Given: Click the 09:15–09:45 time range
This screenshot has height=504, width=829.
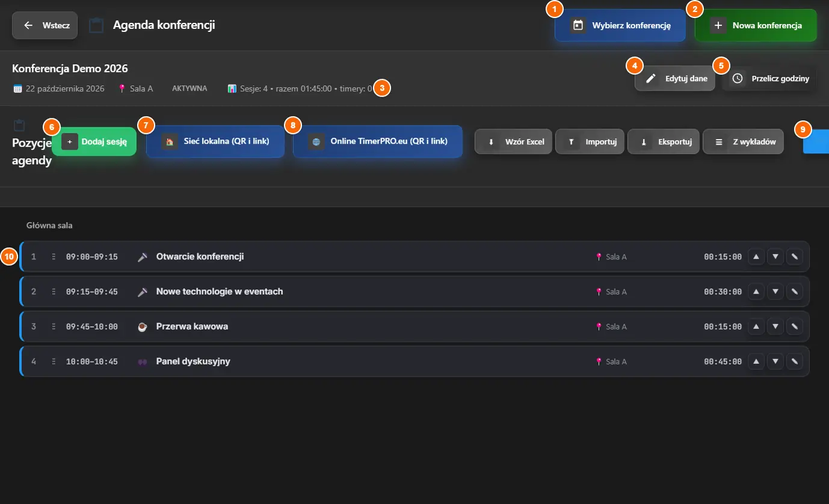Looking at the screenshot, I should 92,292.
